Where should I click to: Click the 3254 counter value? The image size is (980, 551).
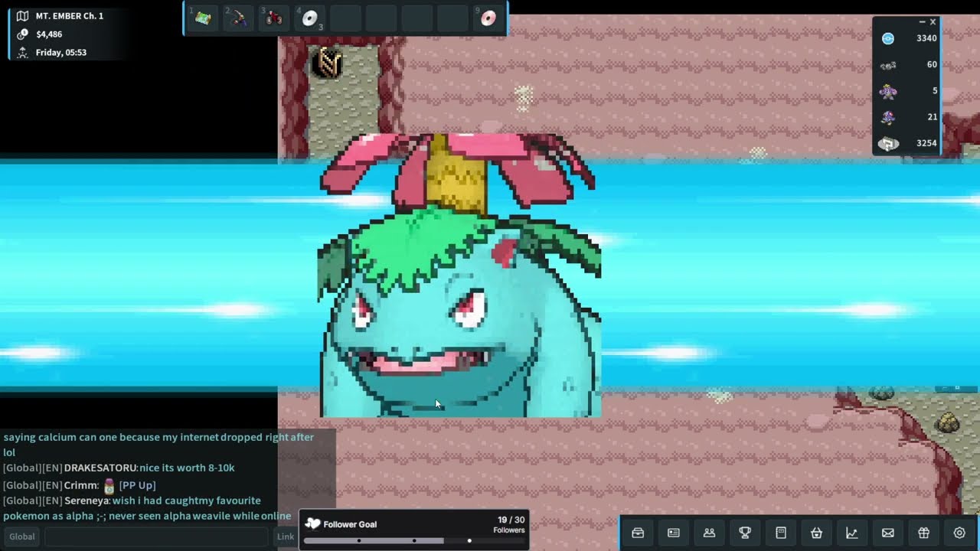(x=926, y=143)
